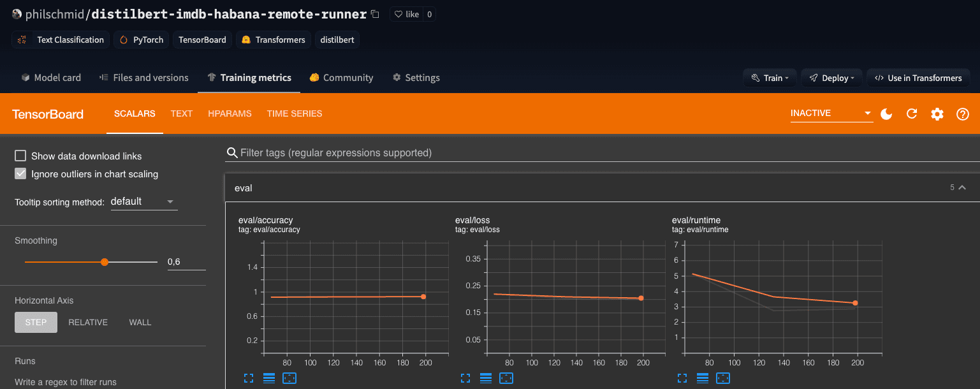The width and height of the screenshot is (980, 389).
Task: Fit domain to data on eval/loss
Action: tap(506, 378)
